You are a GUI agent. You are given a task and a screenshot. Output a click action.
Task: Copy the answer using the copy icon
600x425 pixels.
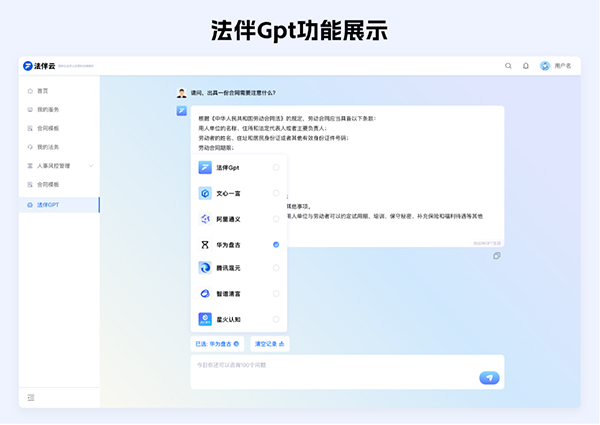496,255
